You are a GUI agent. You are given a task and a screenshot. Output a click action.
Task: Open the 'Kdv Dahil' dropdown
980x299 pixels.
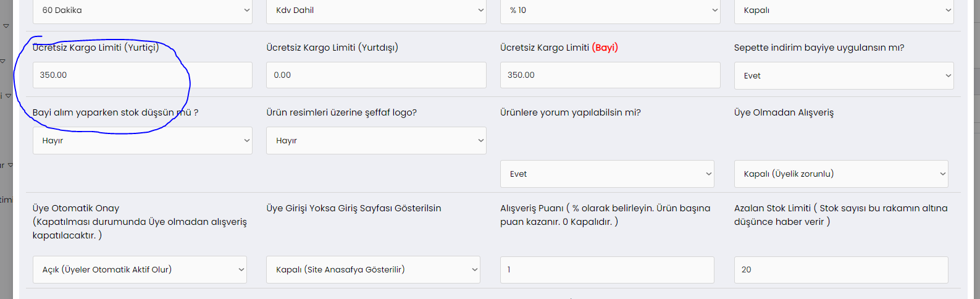click(x=375, y=11)
